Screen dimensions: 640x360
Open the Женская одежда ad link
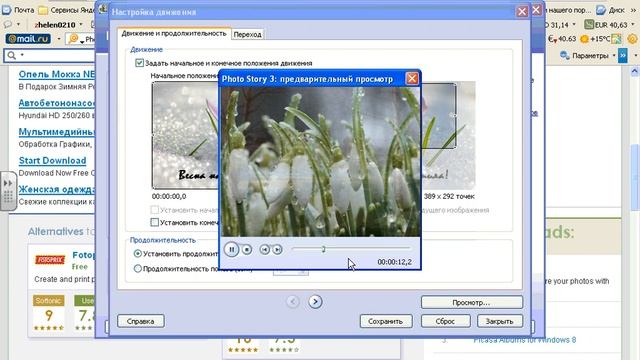coord(56,189)
